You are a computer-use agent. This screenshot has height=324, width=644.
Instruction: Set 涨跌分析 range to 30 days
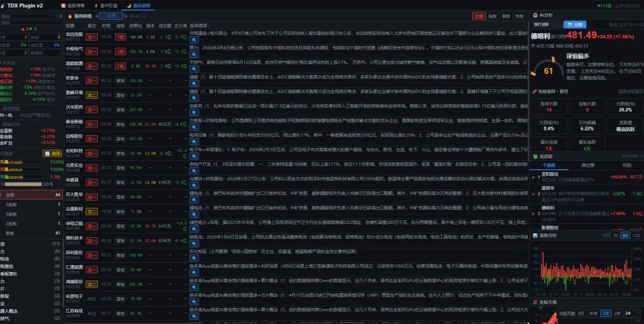tap(615, 235)
